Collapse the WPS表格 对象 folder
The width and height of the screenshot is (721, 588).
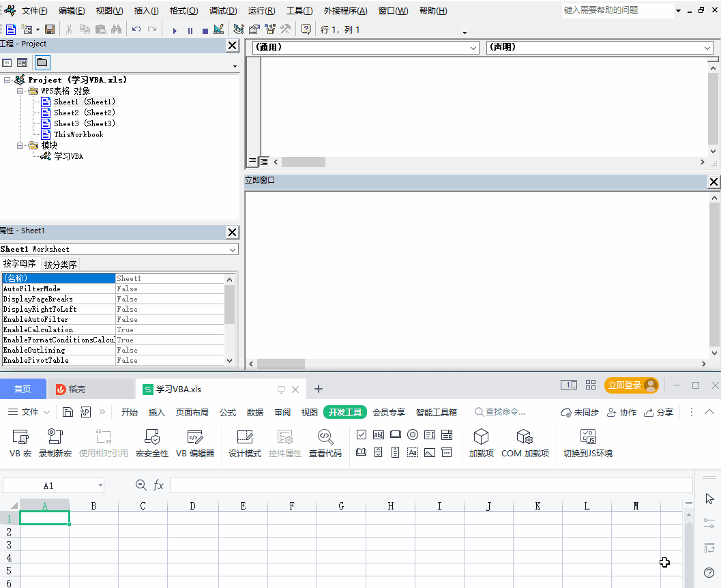tap(20, 91)
